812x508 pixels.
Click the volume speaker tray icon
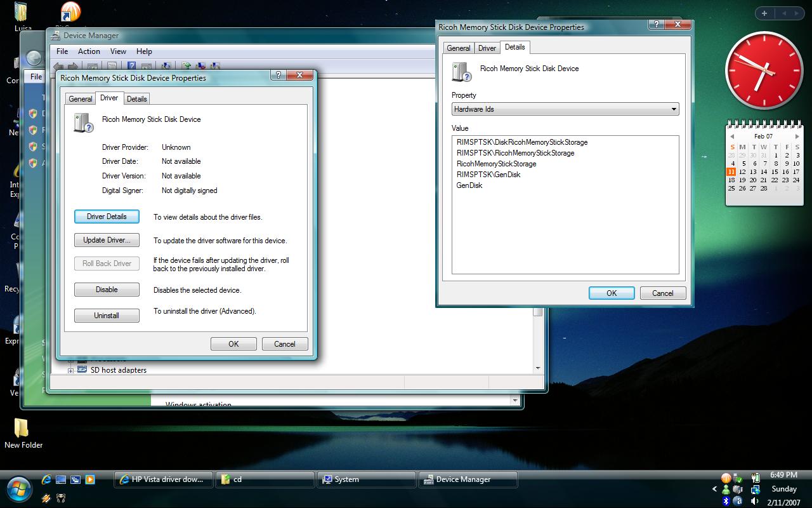point(755,501)
